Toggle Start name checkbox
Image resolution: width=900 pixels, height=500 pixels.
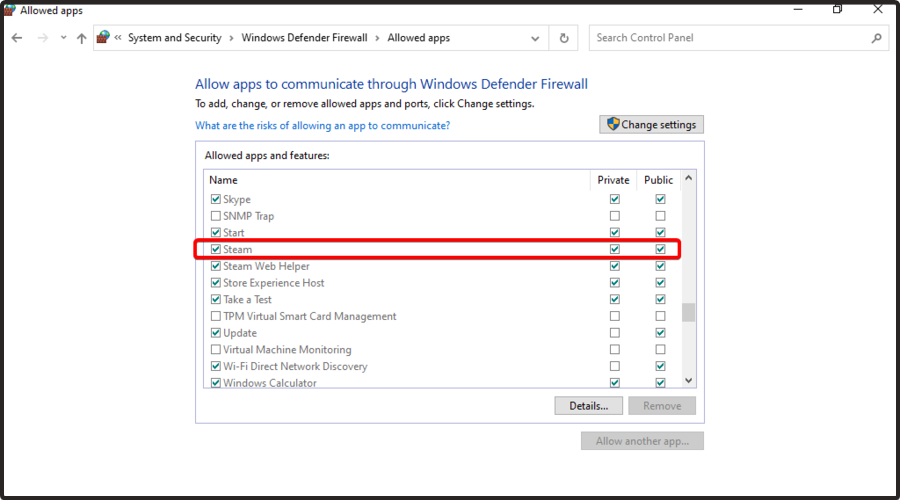pyautogui.click(x=216, y=232)
